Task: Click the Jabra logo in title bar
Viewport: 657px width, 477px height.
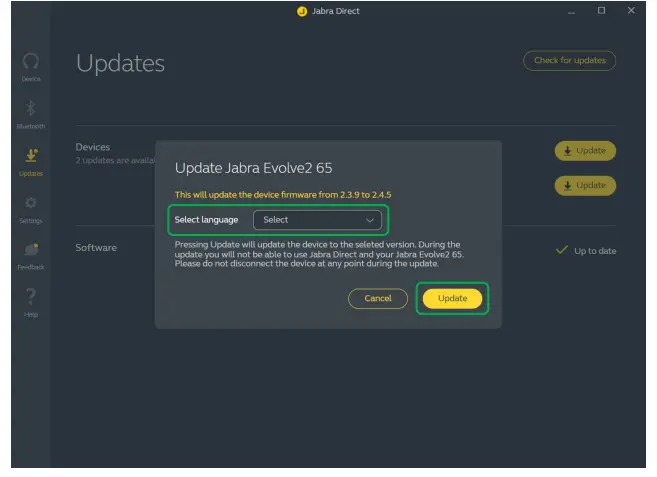Action: tap(302, 11)
